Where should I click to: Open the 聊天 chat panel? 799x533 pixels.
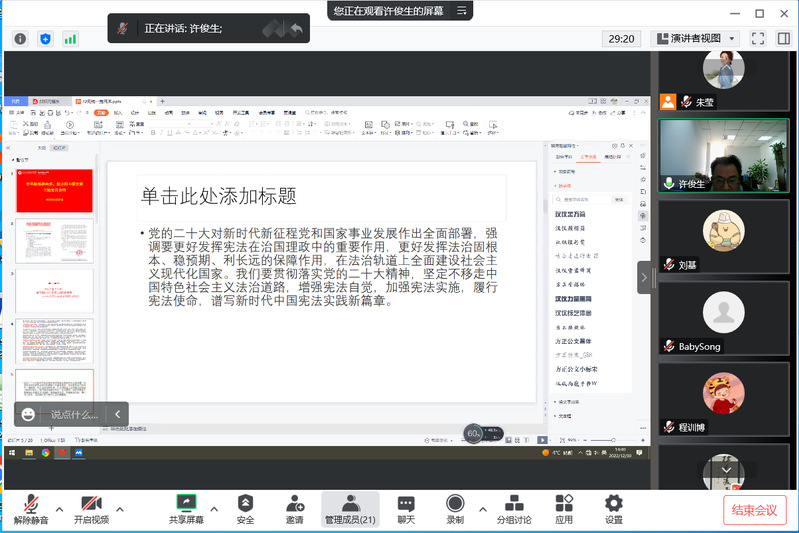(405, 509)
